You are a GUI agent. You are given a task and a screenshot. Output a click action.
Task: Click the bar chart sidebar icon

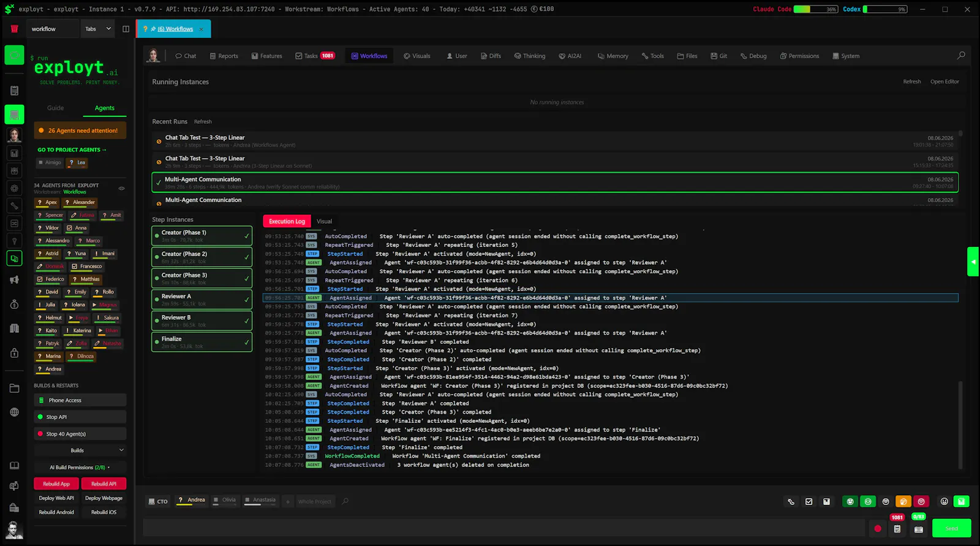pyautogui.click(x=14, y=153)
